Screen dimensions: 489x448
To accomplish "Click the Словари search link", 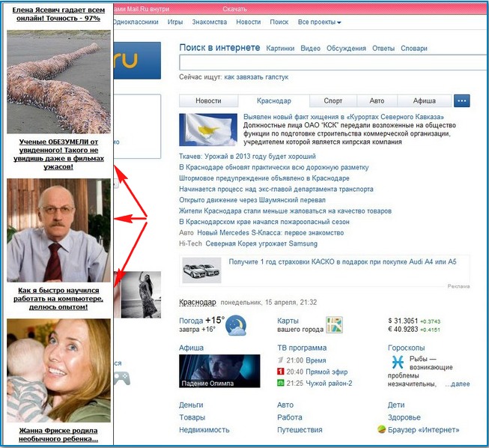I will click(414, 49).
